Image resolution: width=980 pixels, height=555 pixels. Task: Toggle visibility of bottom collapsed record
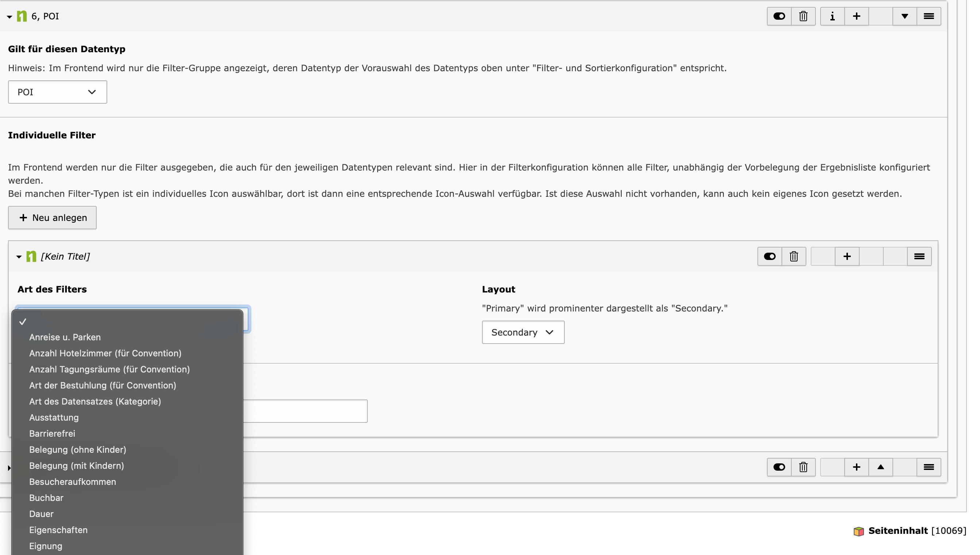779,467
